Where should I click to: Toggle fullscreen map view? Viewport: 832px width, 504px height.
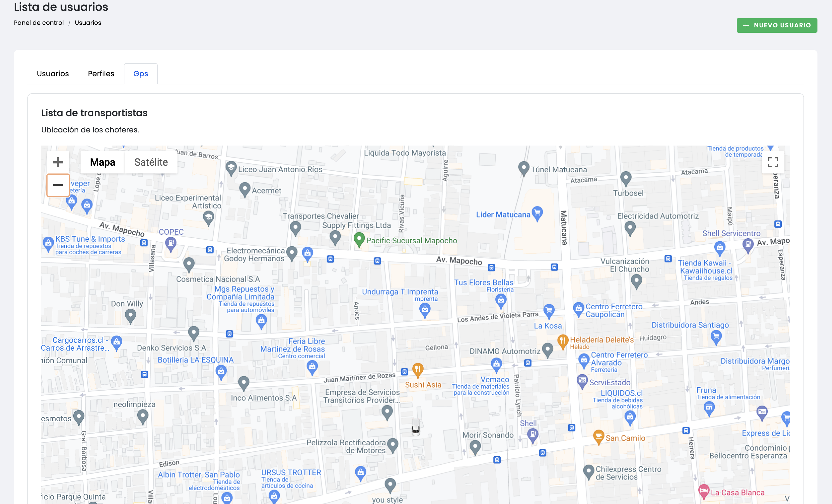(773, 162)
